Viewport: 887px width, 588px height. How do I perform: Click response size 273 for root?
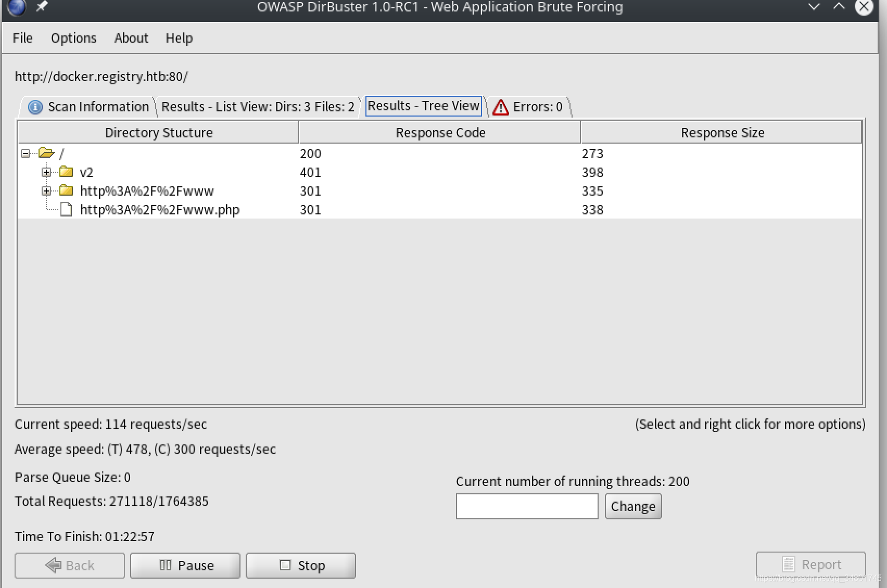pos(592,154)
